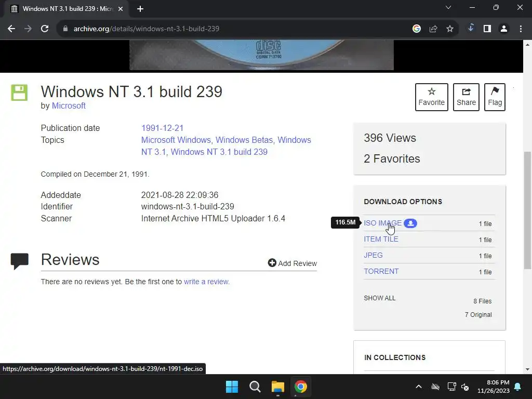Download the ISO IMAGE file
Viewport: 532px width, 399px height.
pyautogui.click(x=382, y=223)
